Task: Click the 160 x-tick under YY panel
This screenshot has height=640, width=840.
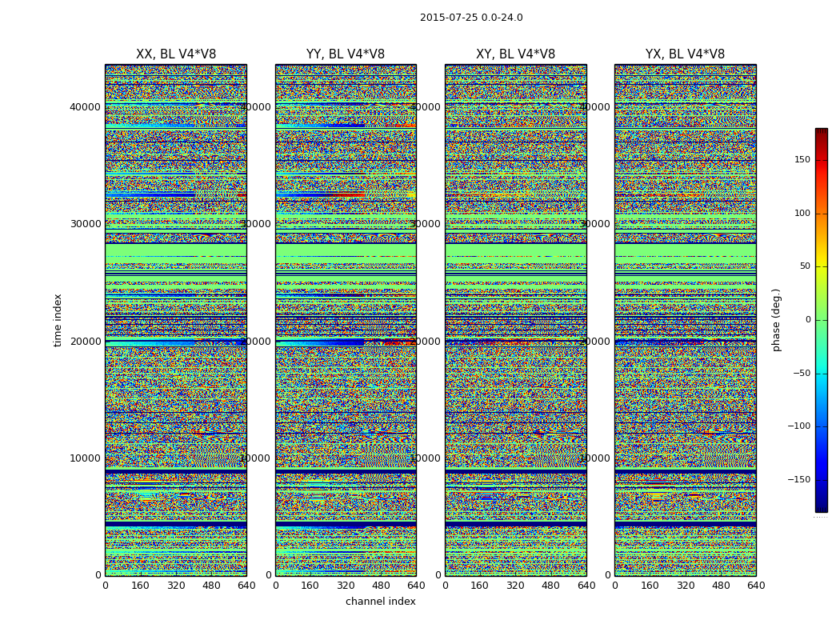Action: pos(310,586)
